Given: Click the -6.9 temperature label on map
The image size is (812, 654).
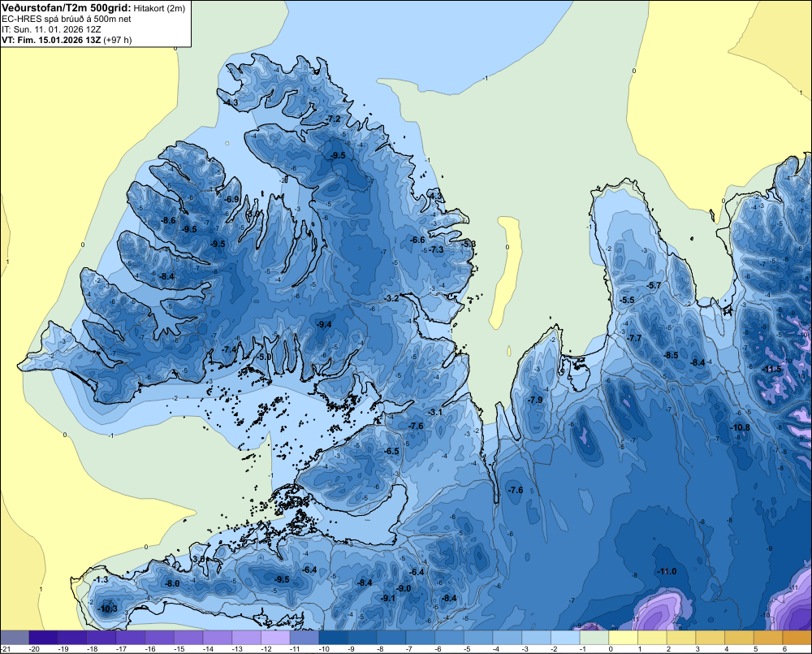Looking at the screenshot, I should tap(232, 199).
